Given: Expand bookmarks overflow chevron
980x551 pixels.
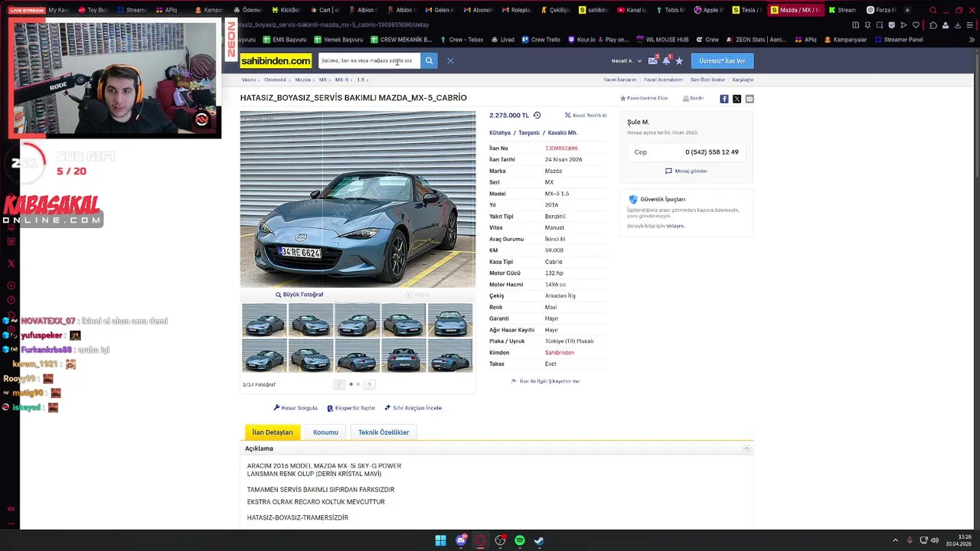Looking at the screenshot, I should click(x=972, y=40).
